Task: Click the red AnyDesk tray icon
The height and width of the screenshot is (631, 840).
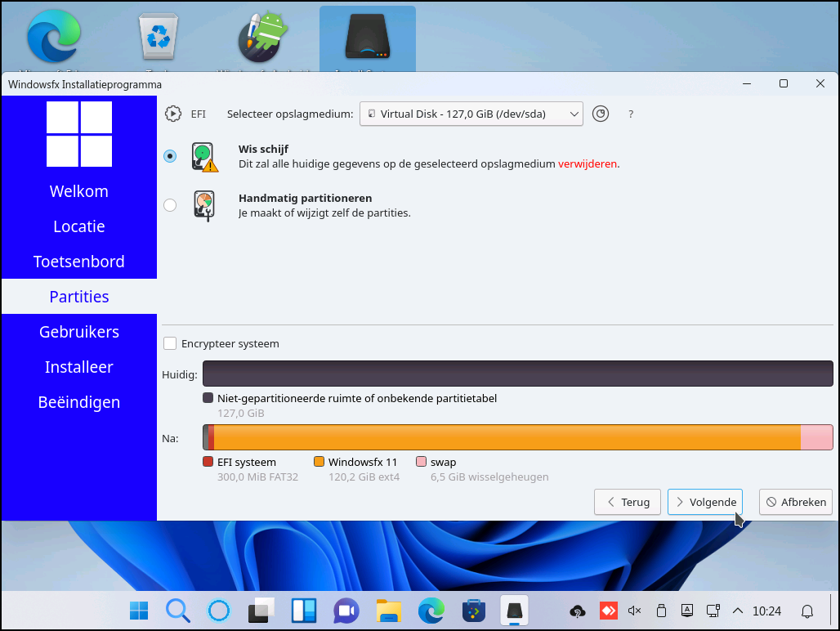Action: pos(608,611)
